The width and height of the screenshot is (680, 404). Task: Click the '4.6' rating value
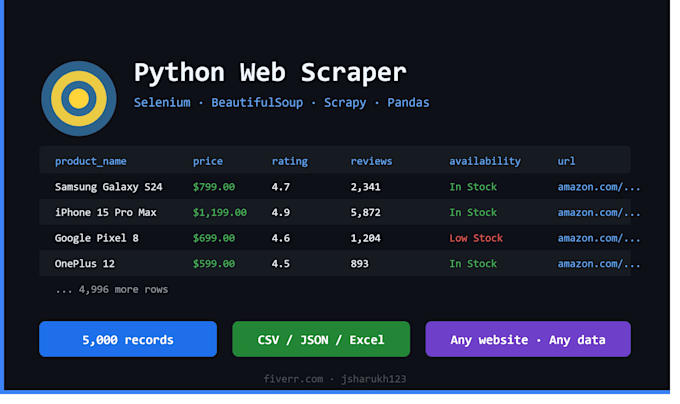click(x=281, y=238)
